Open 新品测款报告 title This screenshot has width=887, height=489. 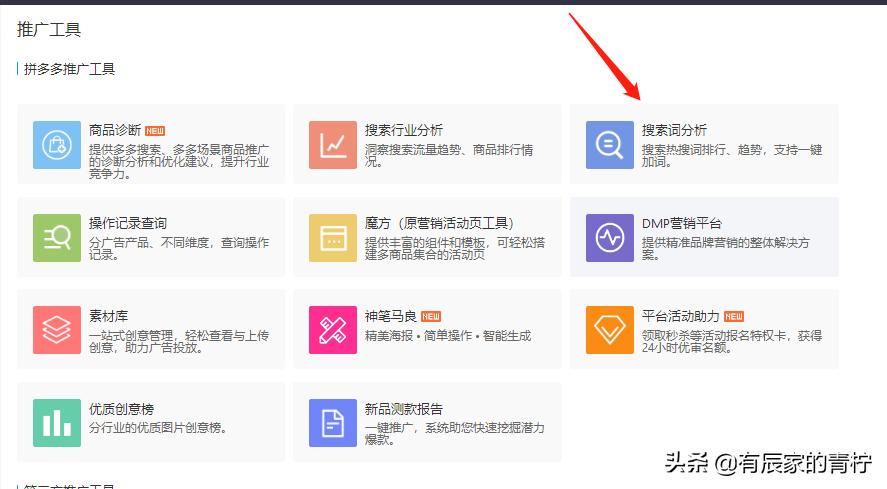(x=403, y=409)
